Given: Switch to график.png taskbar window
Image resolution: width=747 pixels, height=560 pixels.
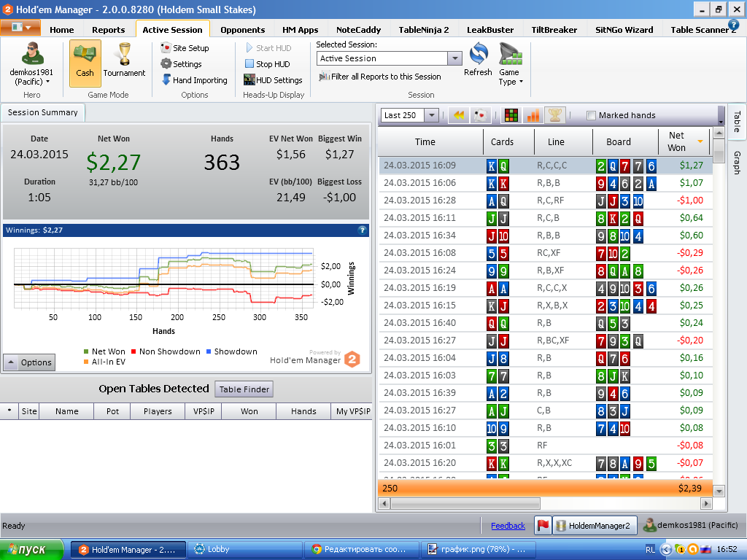Looking at the screenshot, I should (479, 550).
